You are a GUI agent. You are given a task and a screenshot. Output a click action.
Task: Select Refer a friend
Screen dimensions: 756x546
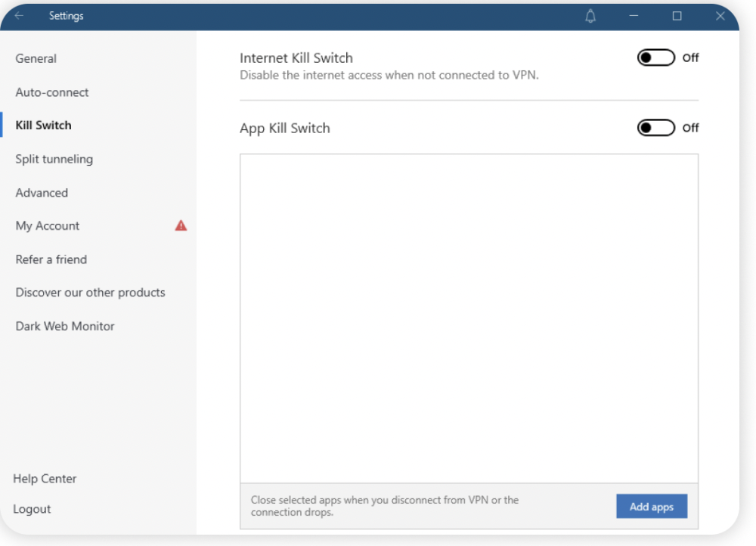(x=51, y=259)
